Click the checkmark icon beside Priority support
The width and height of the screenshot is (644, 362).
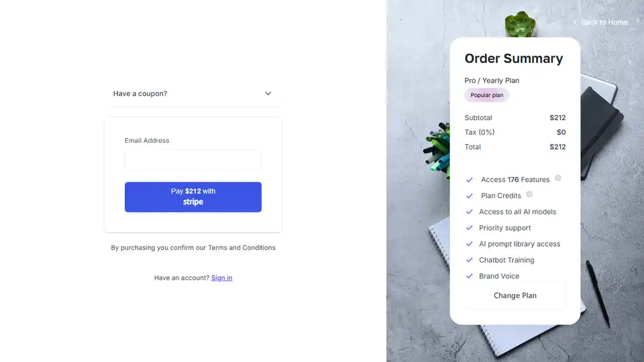tap(470, 228)
